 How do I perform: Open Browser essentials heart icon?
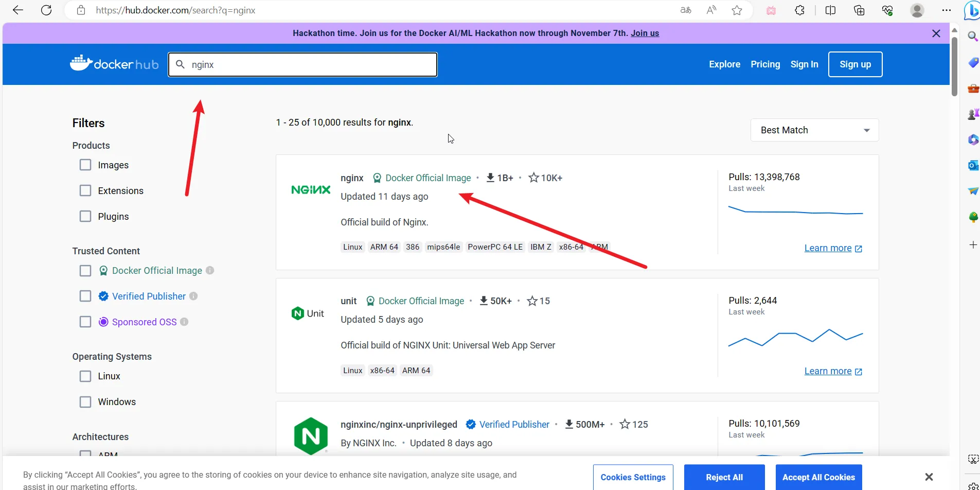coord(887,10)
